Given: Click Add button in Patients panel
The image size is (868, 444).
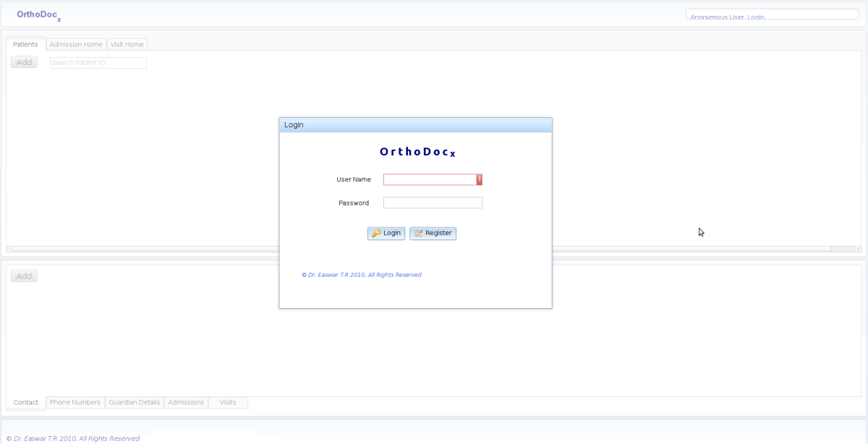Looking at the screenshot, I should click(x=24, y=63).
